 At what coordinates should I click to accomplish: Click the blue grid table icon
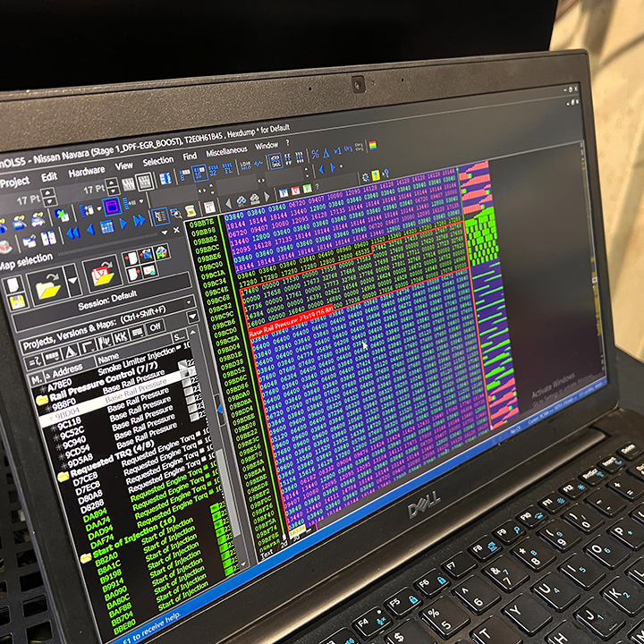(106, 226)
